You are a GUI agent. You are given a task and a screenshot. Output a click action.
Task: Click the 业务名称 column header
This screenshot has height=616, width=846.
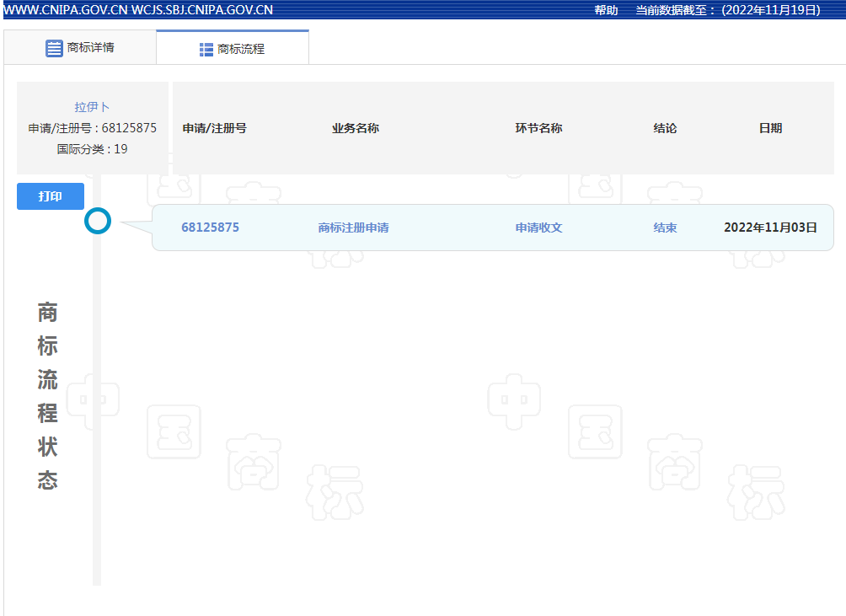355,128
